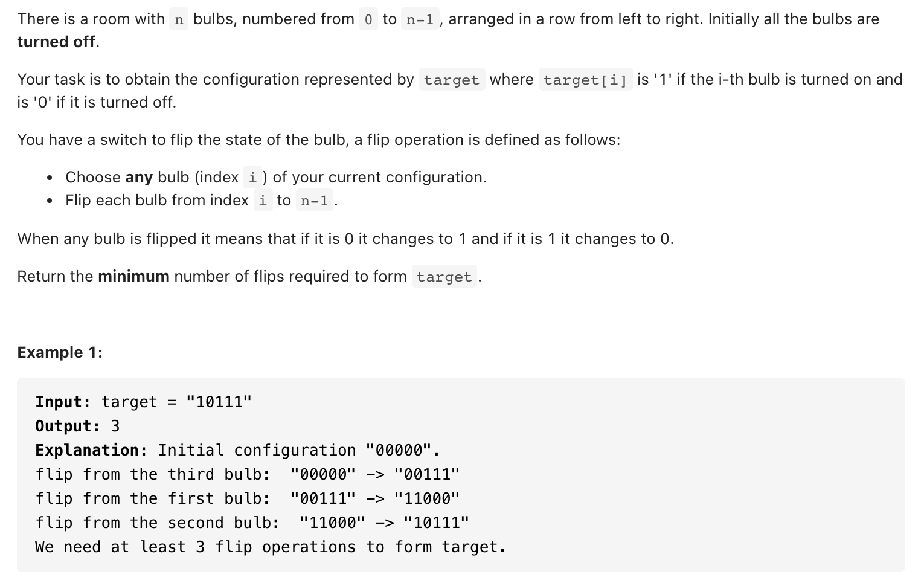Click the bold word 'minimum'
924x580 pixels.
coord(133,276)
